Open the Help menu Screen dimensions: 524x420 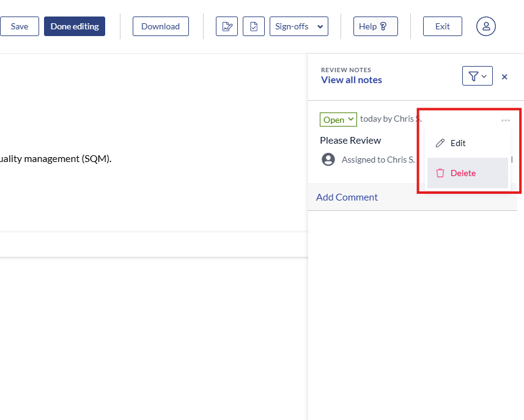pos(375,26)
